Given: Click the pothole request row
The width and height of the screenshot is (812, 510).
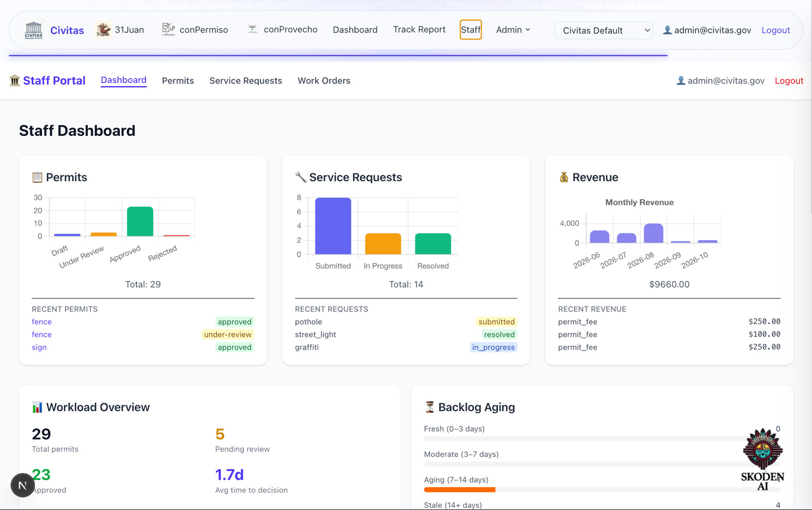Looking at the screenshot, I should tap(406, 322).
